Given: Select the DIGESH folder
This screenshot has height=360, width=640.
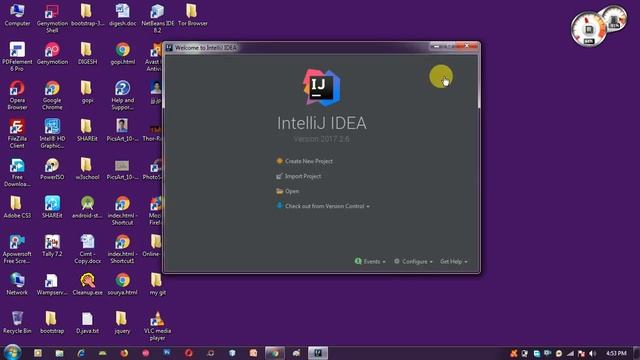Looking at the screenshot, I should (x=87, y=53).
